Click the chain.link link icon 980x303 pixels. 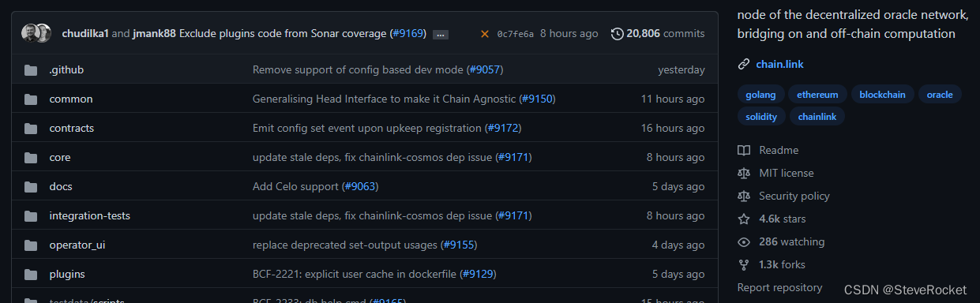click(743, 64)
